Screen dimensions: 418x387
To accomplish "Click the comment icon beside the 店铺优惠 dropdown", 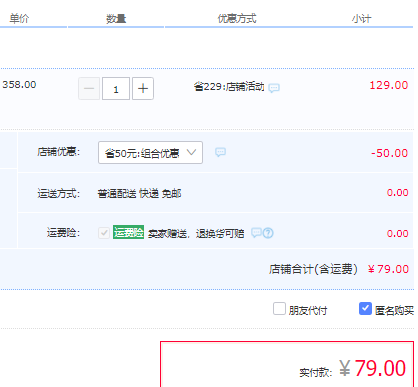I will (x=220, y=152).
